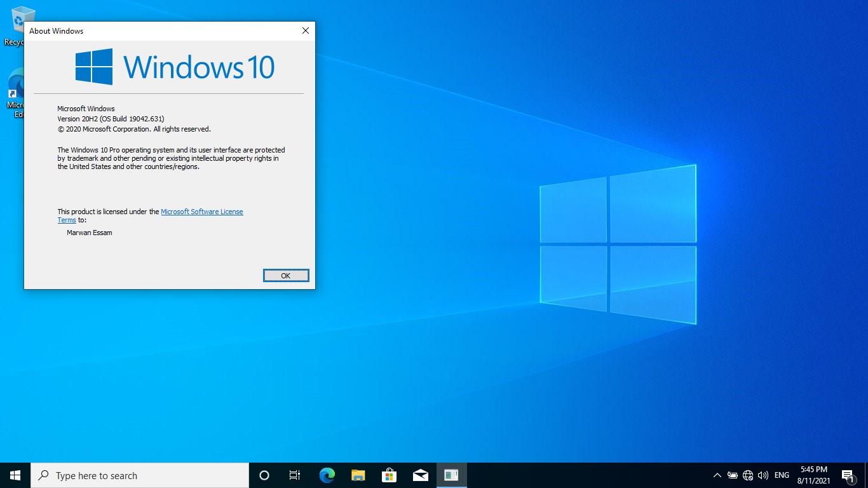Screen dimensions: 868x488
Task: Open network status globe icon
Action: click(x=748, y=475)
